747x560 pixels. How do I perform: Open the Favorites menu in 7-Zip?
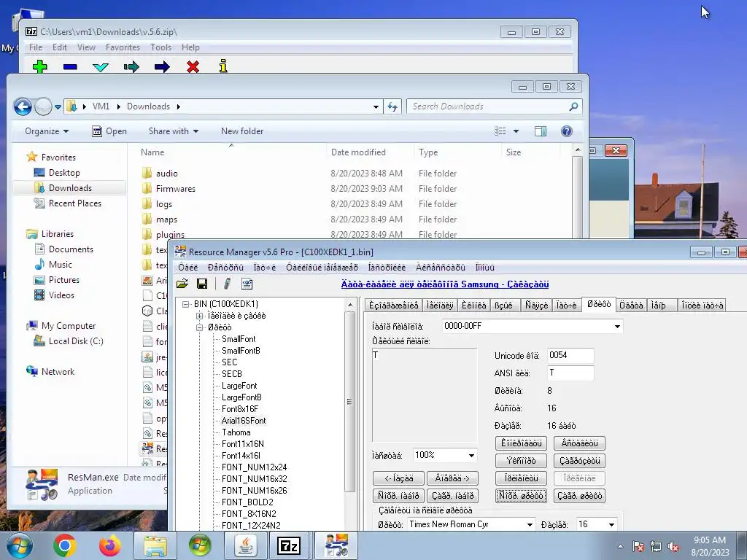click(x=123, y=47)
